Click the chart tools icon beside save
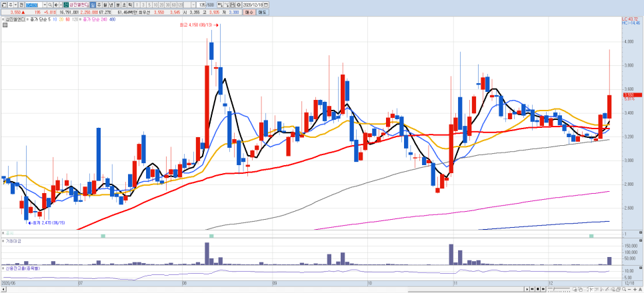Image resolution: width=644 pixels, height=293 pixels. click(226, 5)
